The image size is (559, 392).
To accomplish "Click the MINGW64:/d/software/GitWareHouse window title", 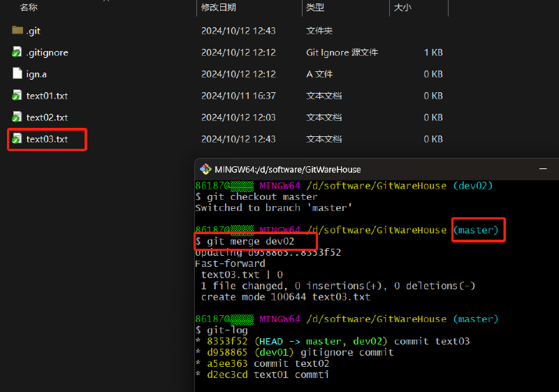I will (287, 170).
